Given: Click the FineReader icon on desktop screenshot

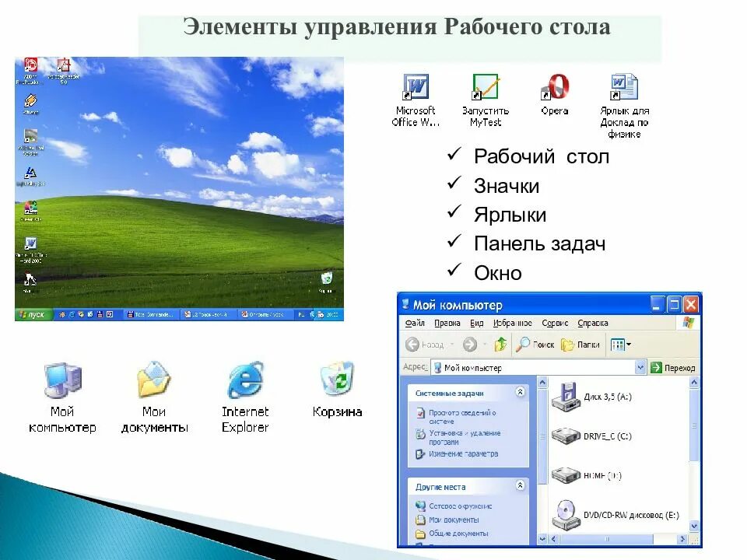Looking at the screenshot, I should pyautogui.click(x=30, y=65).
